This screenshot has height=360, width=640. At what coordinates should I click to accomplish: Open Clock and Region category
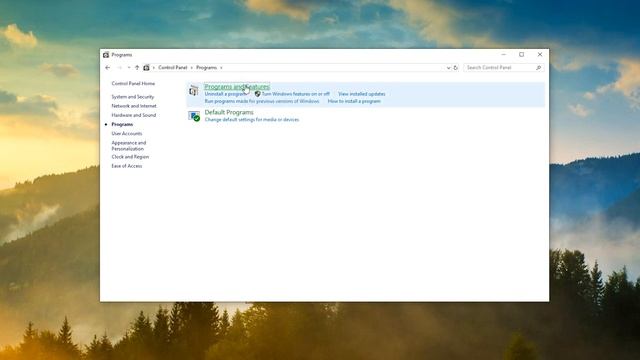(x=130, y=157)
